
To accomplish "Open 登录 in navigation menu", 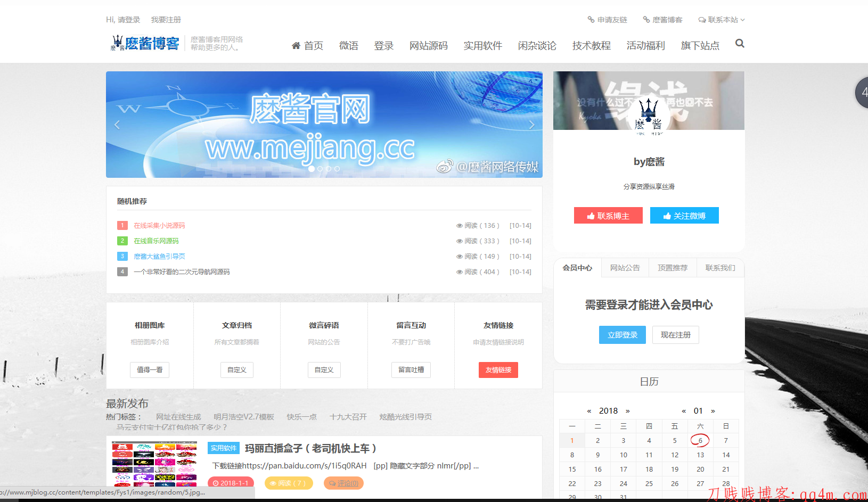I will click(x=384, y=46).
